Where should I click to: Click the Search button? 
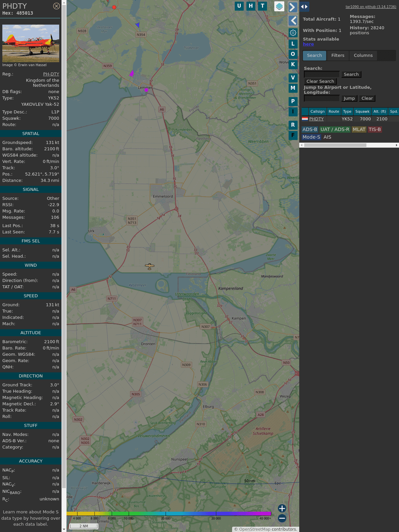click(351, 74)
